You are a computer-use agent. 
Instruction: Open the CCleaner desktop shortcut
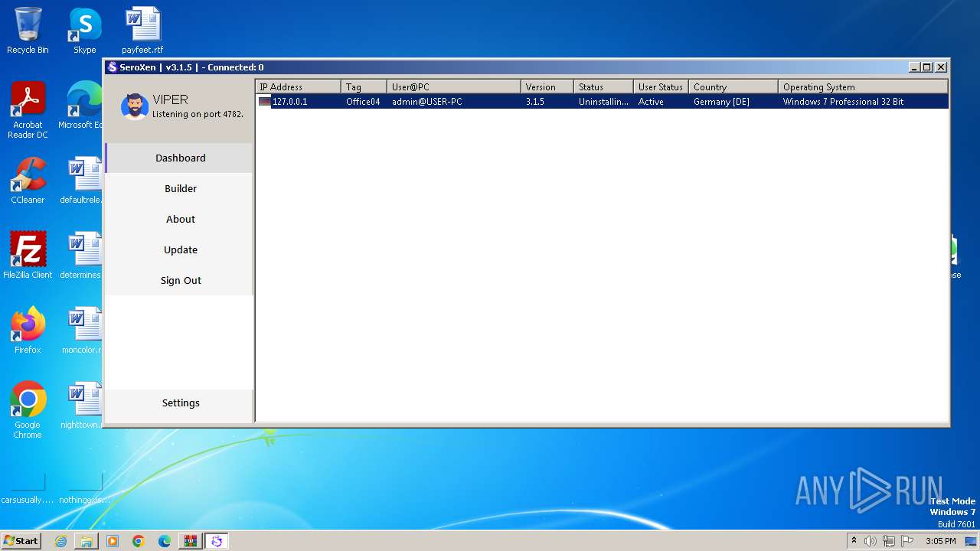tap(28, 181)
